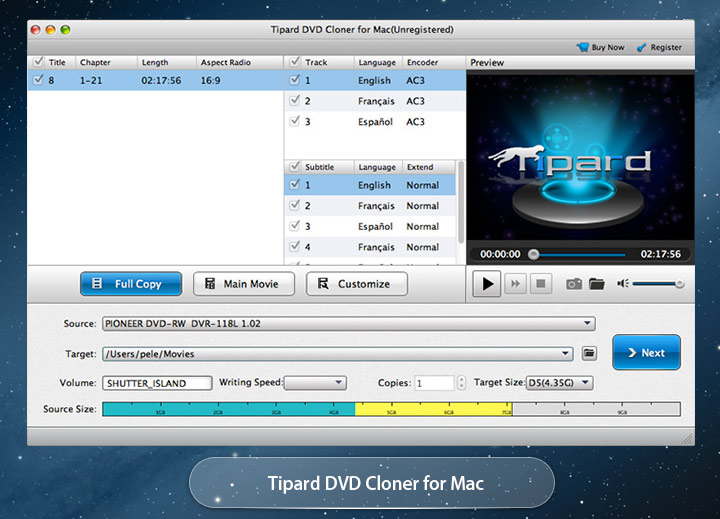Screen dimensions: 720x519
Task: Click the Stop playback button
Action: pyautogui.click(x=541, y=284)
